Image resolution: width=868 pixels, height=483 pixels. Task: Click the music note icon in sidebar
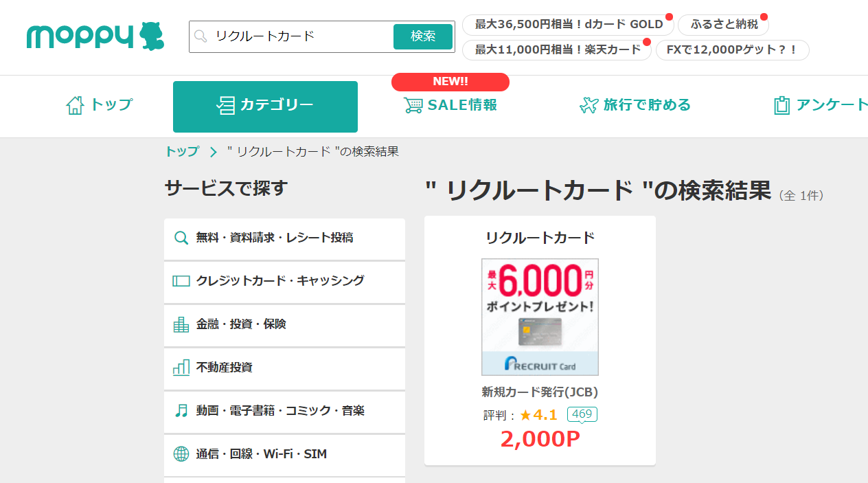[181, 411]
